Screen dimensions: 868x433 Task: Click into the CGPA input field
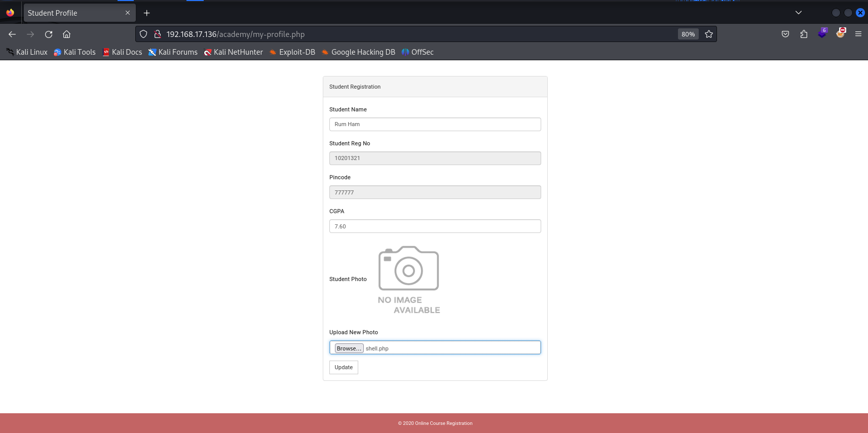click(435, 226)
